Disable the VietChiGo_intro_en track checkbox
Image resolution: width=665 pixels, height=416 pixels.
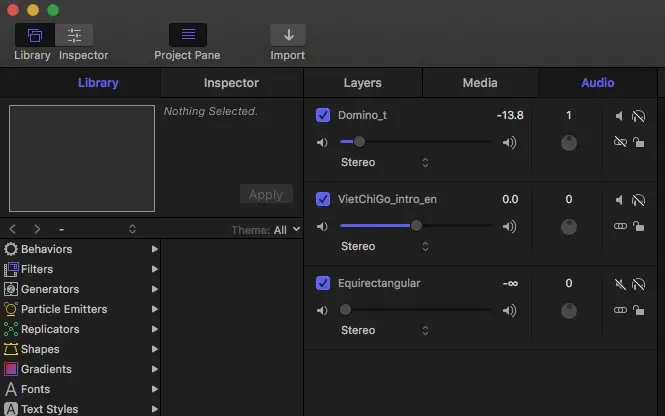coord(323,199)
